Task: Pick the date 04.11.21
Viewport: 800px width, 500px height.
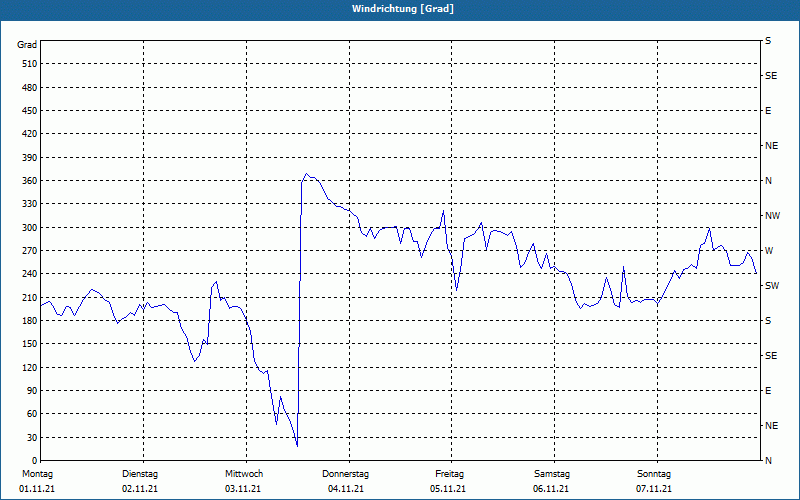Action: pos(346,489)
